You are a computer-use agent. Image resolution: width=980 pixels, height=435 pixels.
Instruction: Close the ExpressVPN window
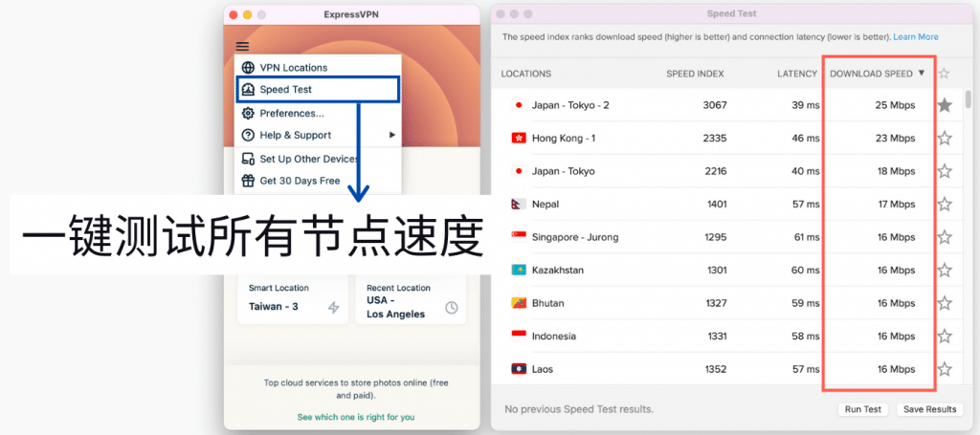pos(234,14)
